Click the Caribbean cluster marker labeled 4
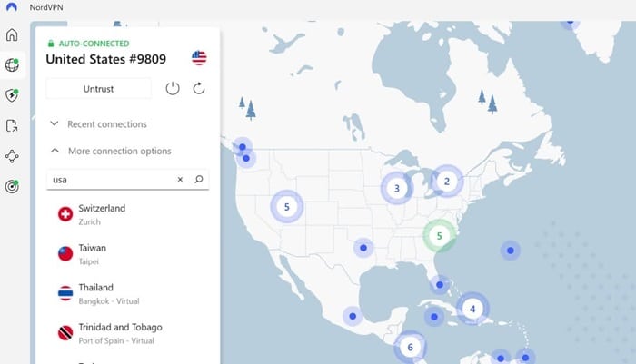 [x=472, y=309]
